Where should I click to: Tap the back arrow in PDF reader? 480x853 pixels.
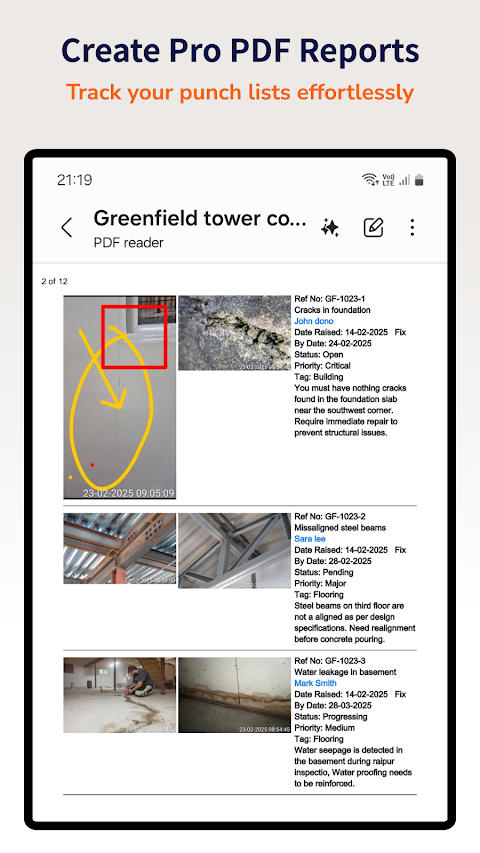point(67,227)
